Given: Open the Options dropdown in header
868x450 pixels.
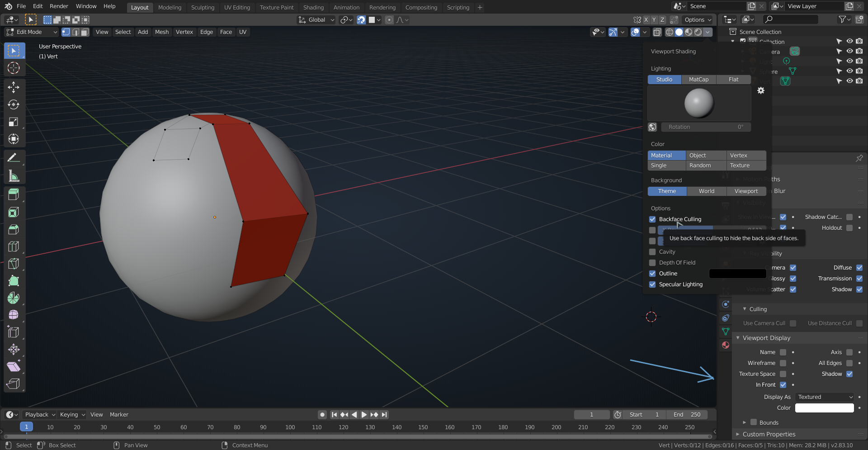Looking at the screenshot, I should (698, 20).
